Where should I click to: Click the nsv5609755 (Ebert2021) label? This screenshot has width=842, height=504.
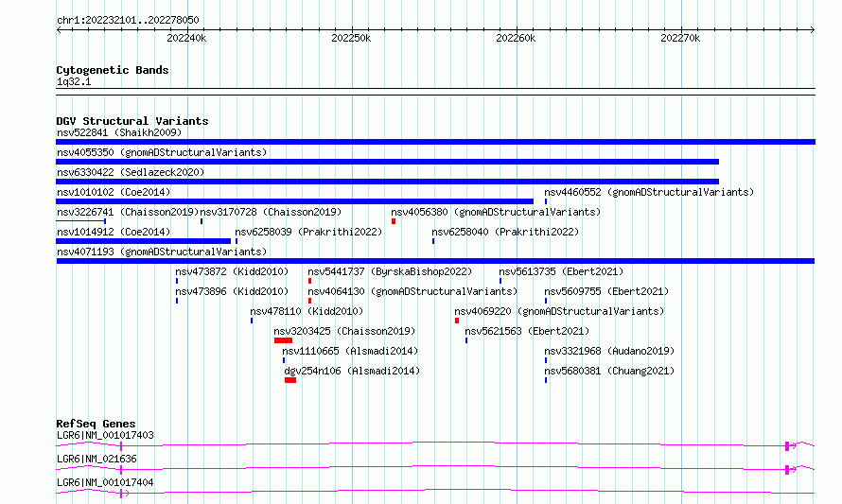[x=606, y=291]
